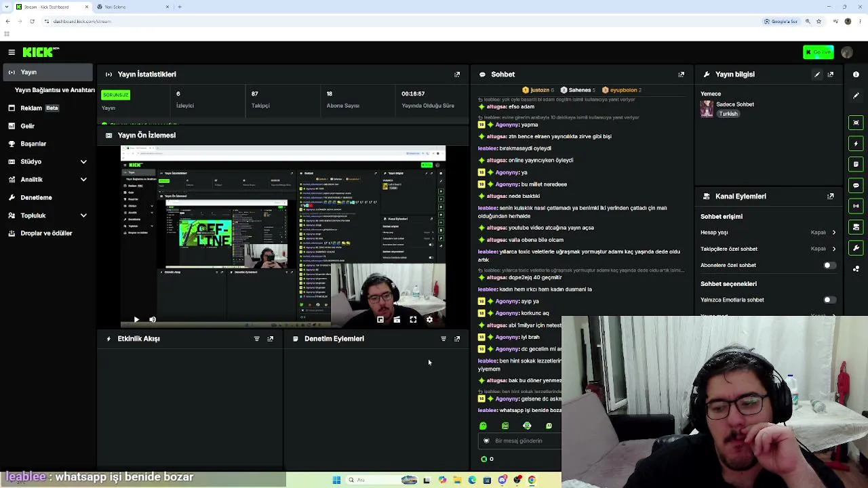Toggle channel actions icon in right sidebar
The image size is (868, 488).
tap(856, 227)
